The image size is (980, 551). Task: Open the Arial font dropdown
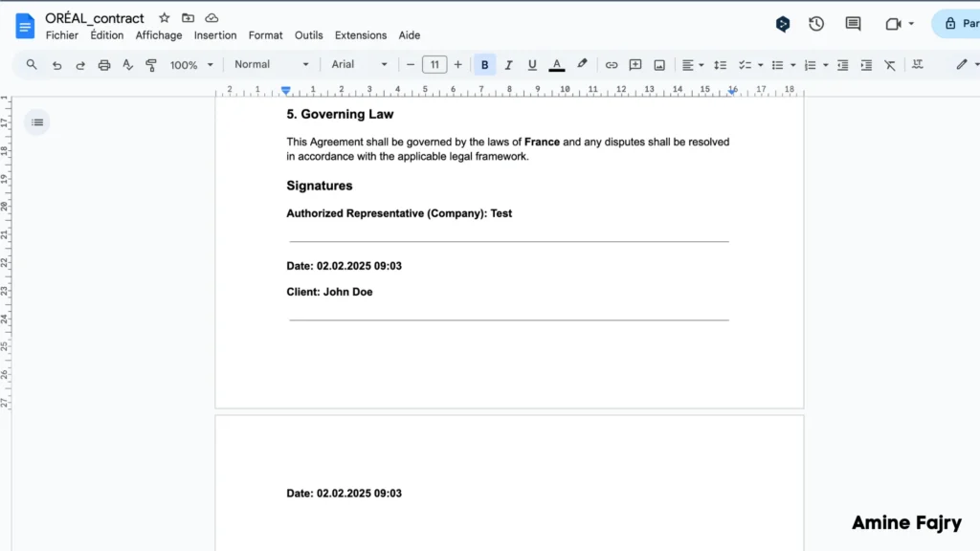coord(360,64)
